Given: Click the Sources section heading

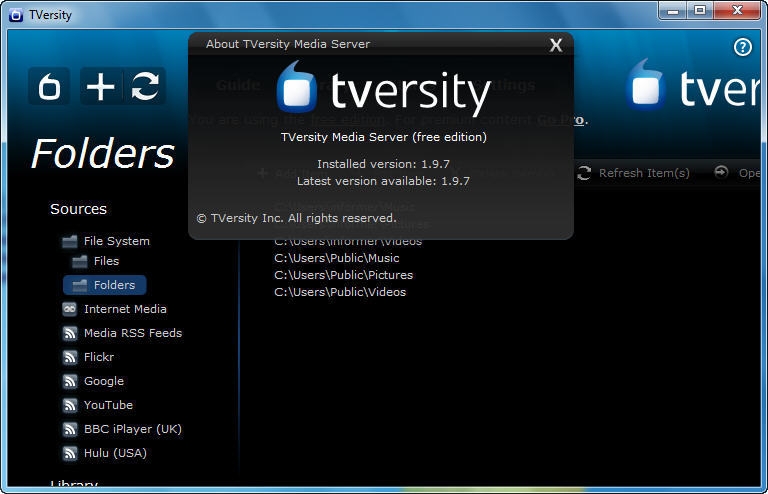Looking at the screenshot, I should point(78,209).
